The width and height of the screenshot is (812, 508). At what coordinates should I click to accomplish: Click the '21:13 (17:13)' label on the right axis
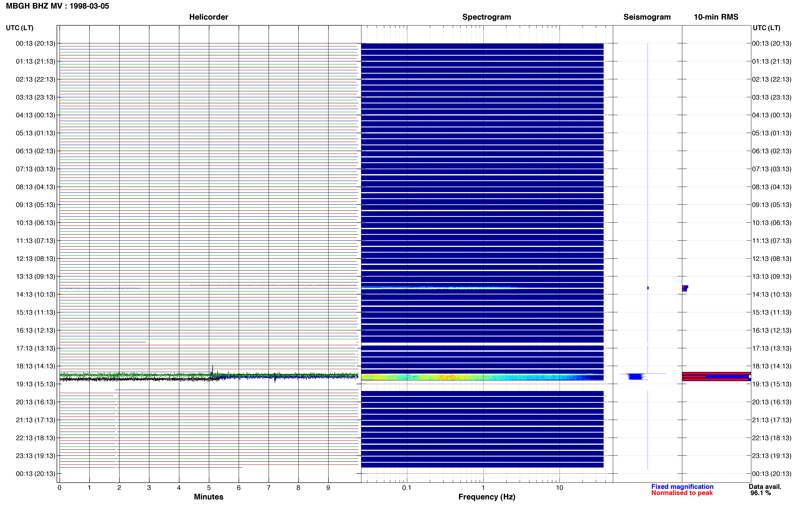click(772, 420)
